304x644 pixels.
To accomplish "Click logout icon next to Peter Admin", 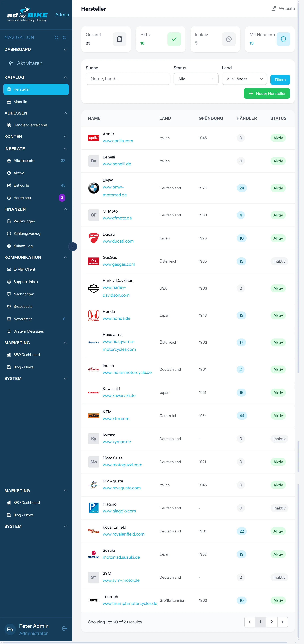I will click(x=64, y=628).
